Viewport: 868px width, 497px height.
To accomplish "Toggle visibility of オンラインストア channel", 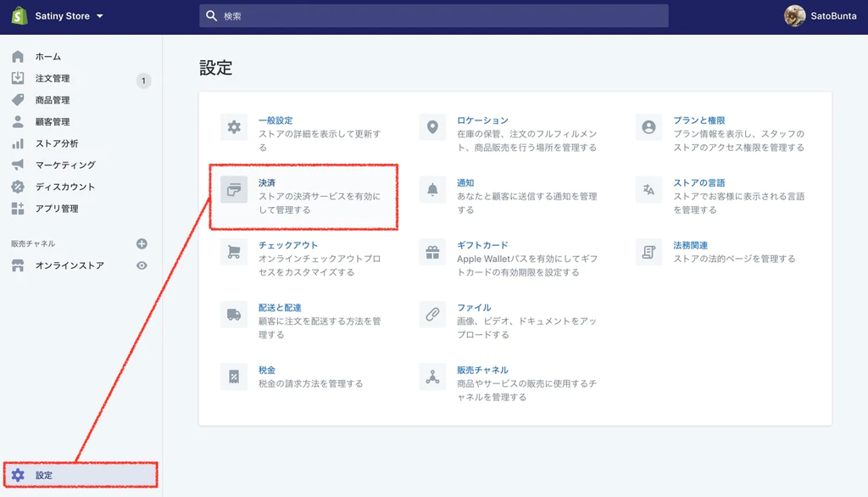I will click(144, 265).
